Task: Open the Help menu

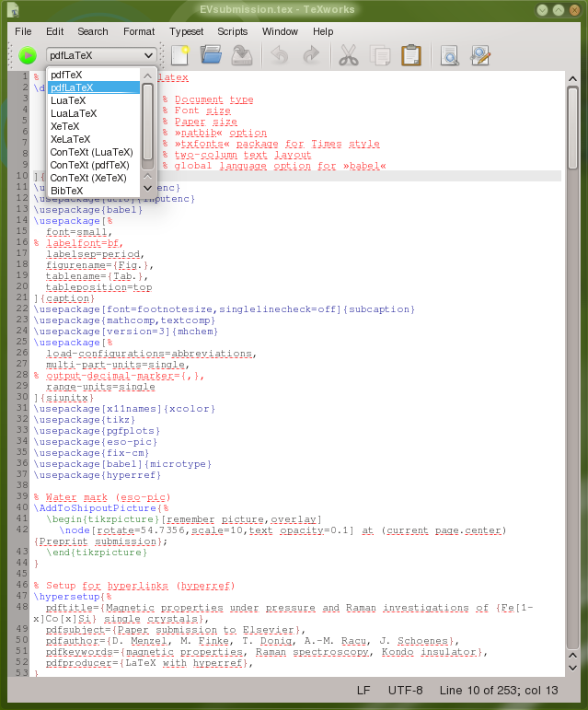Action: tap(323, 31)
